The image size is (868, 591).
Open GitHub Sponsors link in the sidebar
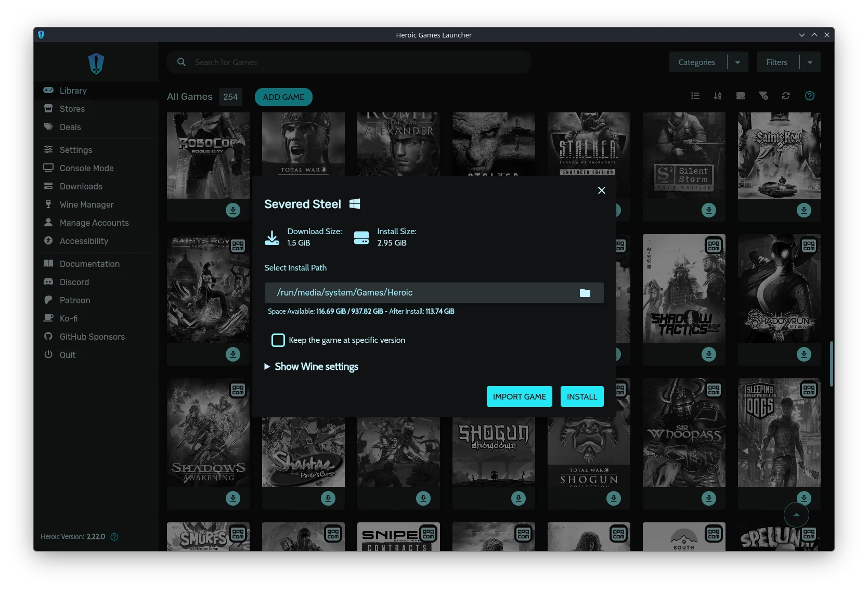pos(96,337)
